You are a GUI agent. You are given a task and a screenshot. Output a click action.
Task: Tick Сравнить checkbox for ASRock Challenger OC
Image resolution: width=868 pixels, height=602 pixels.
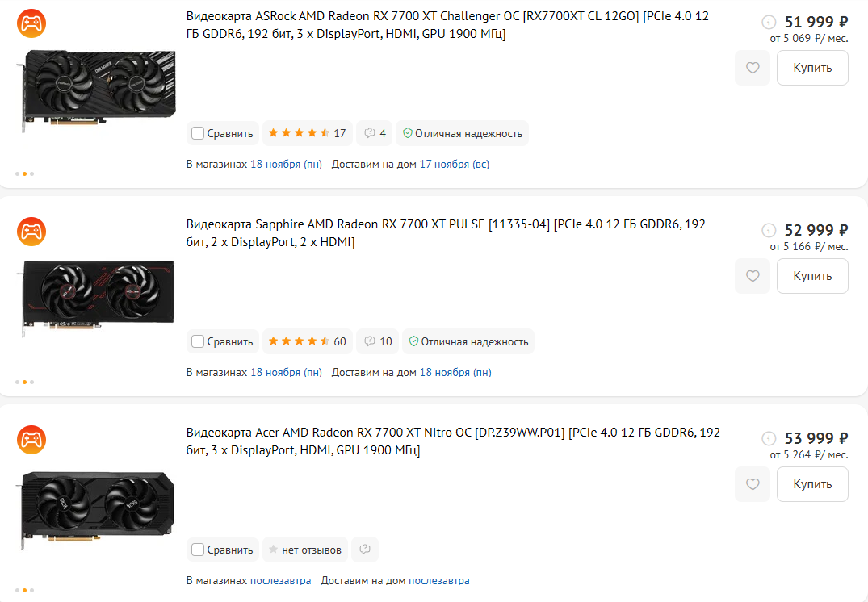pyautogui.click(x=198, y=133)
